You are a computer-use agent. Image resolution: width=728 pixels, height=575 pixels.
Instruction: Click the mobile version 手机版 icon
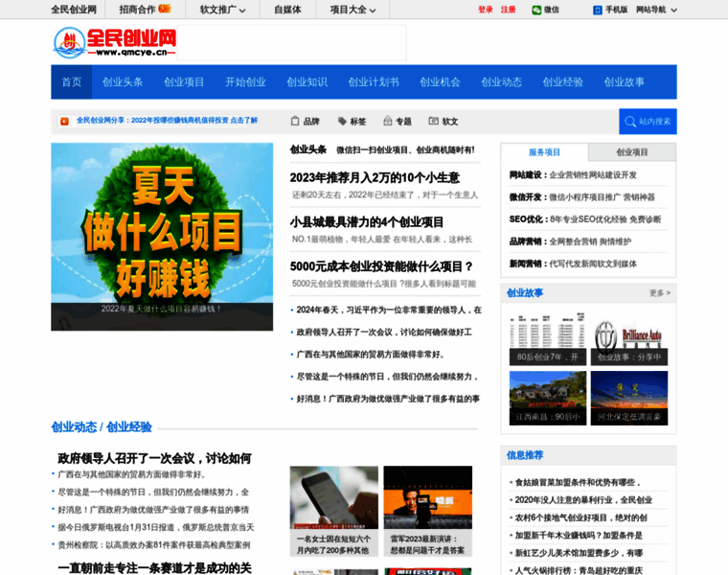[598, 10]
